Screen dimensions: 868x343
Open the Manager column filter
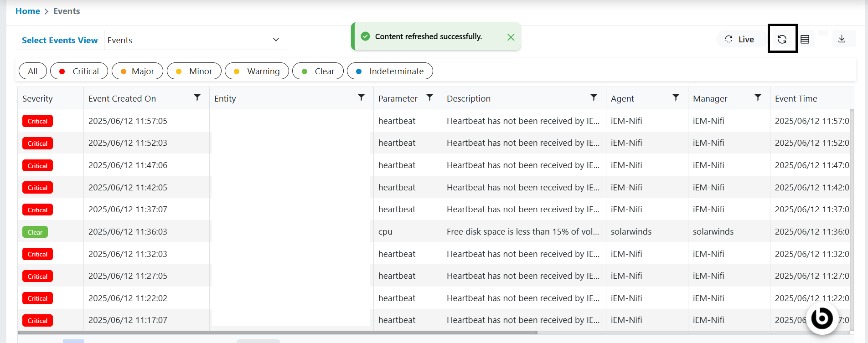758,97
